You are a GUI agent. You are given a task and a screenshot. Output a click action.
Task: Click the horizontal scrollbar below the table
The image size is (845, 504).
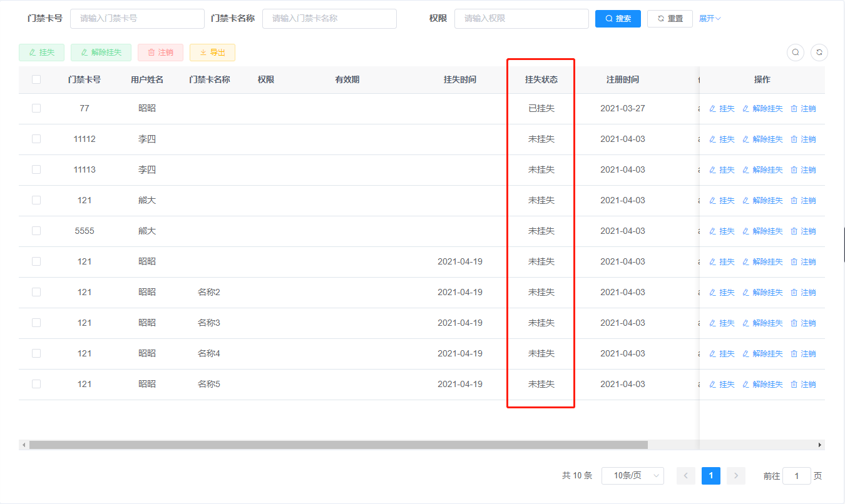[x=338, y=445]
